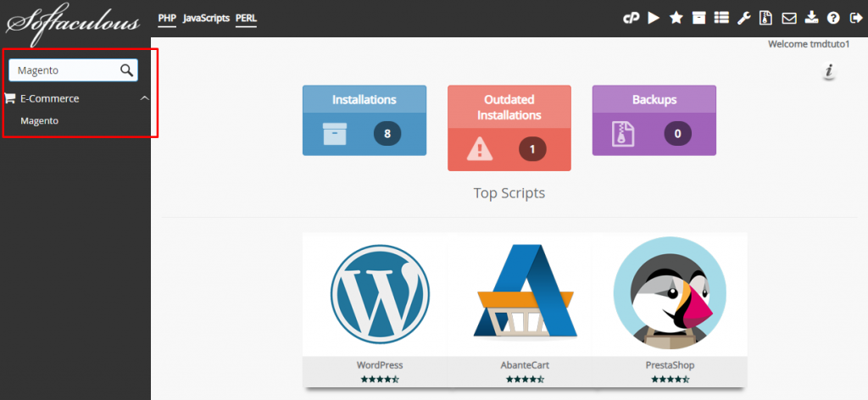The width and height of the screenshot is (868, 400).
Task: Switch to the PERL scripts tab
Action: [x=247, y=18]
